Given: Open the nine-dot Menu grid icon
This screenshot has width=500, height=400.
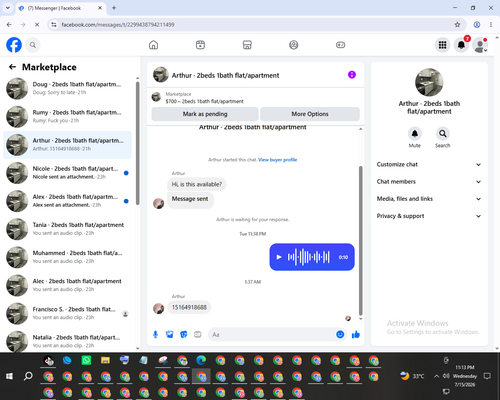Looking at the screenshot, I should (442, 45).
